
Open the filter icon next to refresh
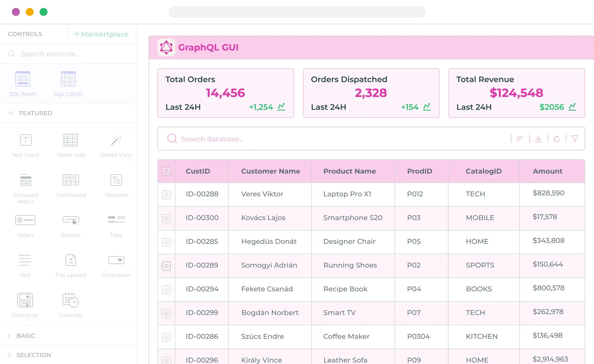pos(575,138)
